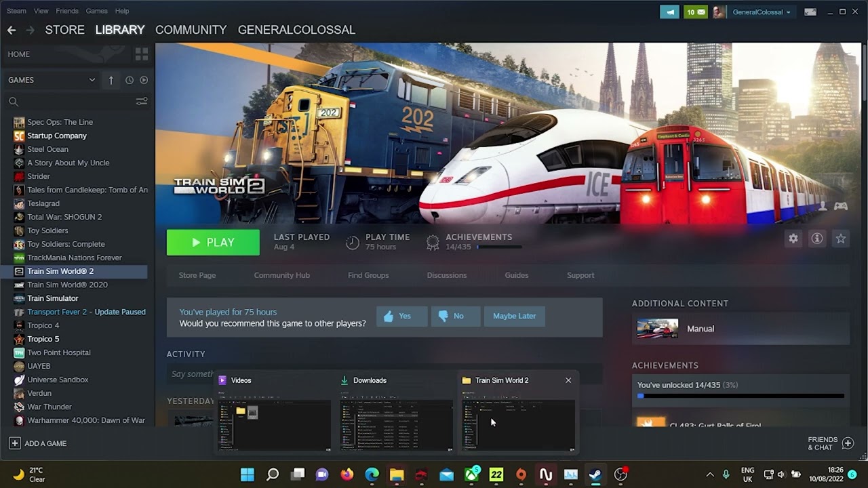
Task: Open Firefox from the taskbar
Action: [x=347, y=474]
